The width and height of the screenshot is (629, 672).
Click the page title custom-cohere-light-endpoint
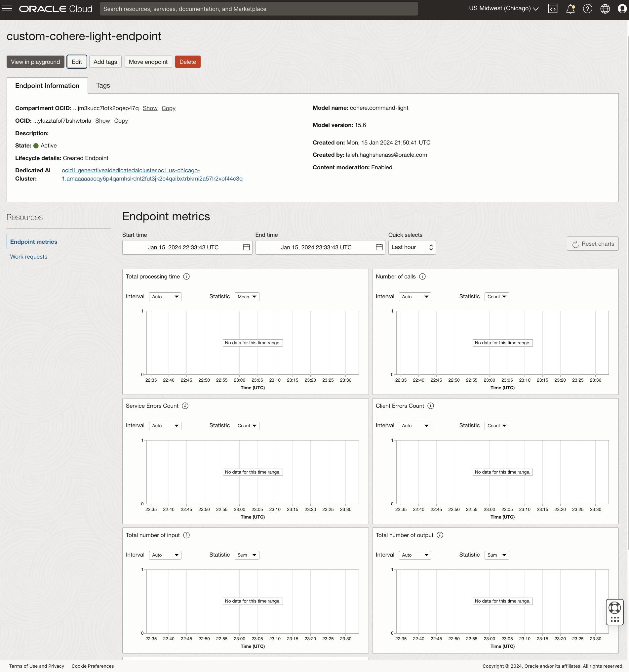84,36
